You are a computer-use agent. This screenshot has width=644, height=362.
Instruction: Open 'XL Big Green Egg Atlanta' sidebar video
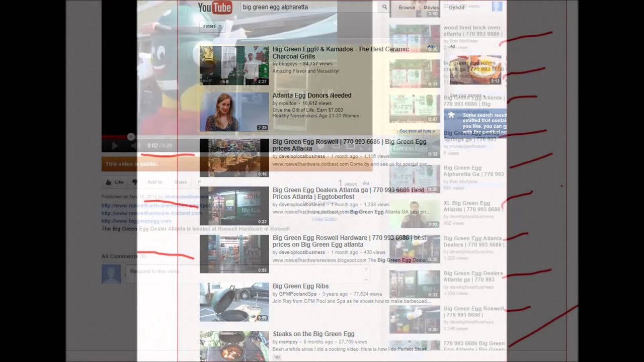472,206
